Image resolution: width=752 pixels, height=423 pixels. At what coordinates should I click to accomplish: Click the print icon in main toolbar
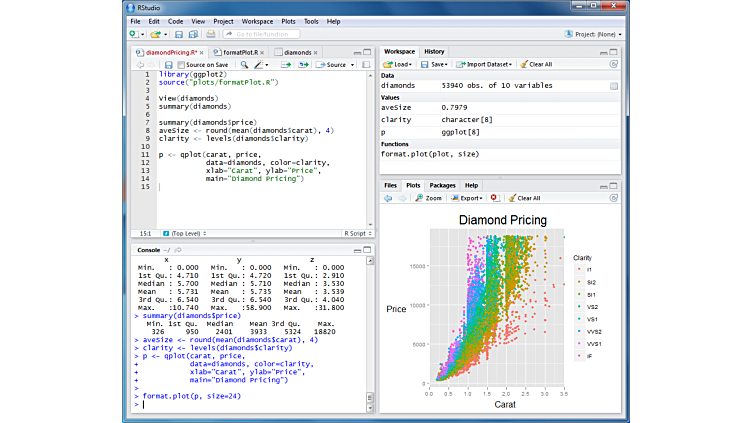[x=210, y=34]
